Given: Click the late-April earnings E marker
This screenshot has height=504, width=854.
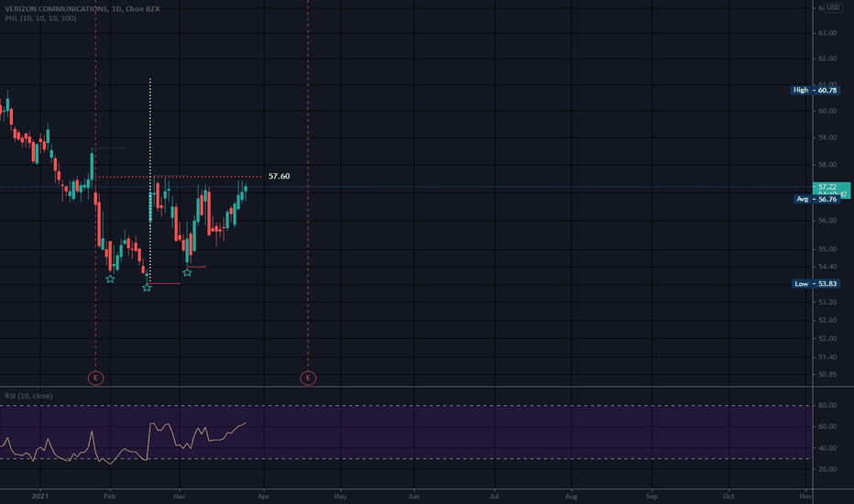Looking at the screenshot, I should tap(308, 378).
